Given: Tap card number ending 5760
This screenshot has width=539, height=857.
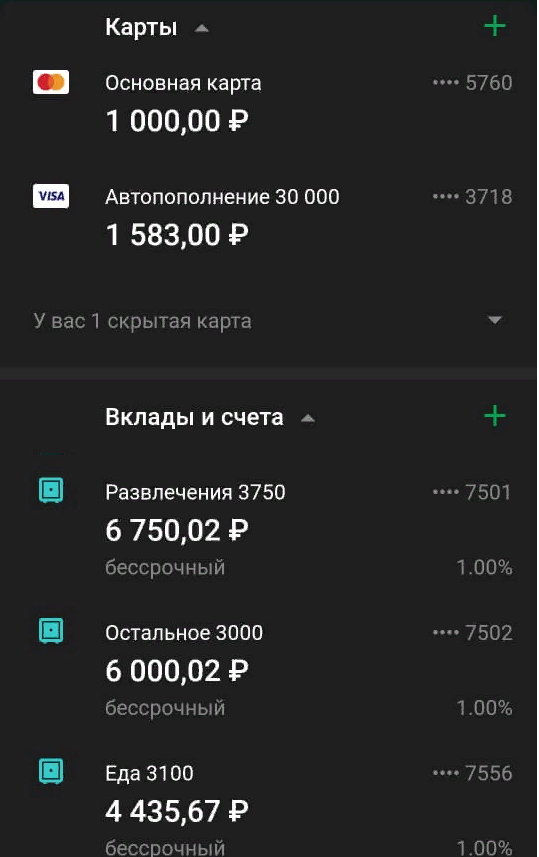Looking at the screenshot, I should (x=472, y=83).
